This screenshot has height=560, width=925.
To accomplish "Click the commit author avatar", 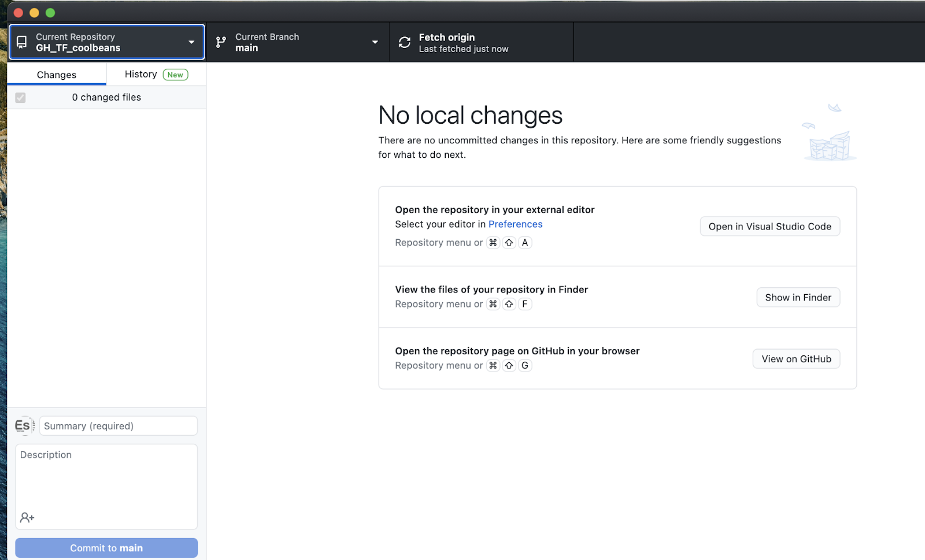I will coord(23,426).
